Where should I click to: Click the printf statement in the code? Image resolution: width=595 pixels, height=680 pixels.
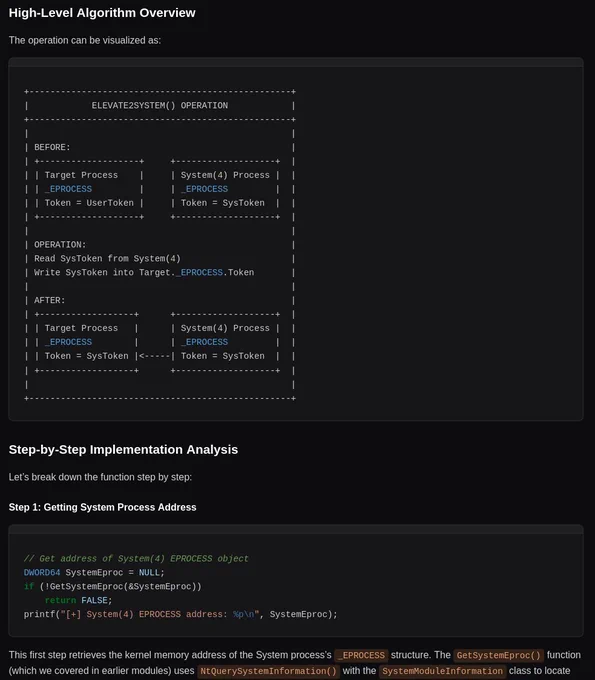180,614
